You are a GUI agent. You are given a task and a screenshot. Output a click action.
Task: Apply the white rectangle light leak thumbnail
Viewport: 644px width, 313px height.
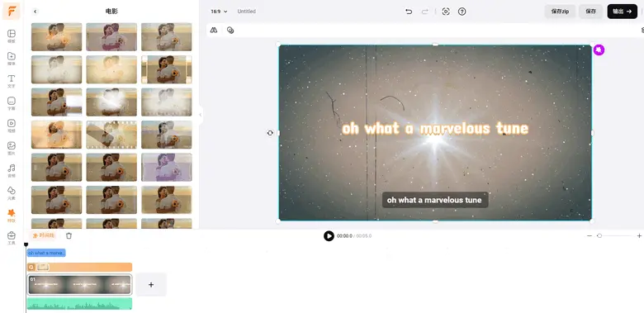(x=57, y=102)
